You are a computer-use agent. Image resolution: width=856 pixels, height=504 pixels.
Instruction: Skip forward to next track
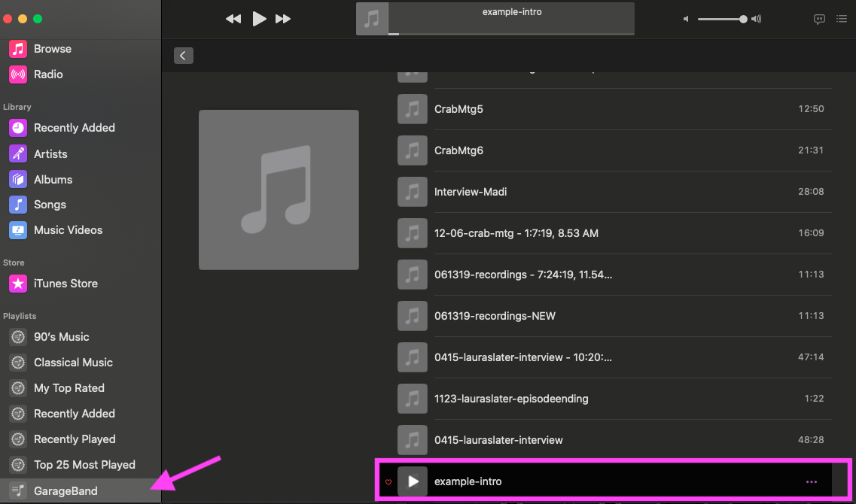click(x=283, y=19)
